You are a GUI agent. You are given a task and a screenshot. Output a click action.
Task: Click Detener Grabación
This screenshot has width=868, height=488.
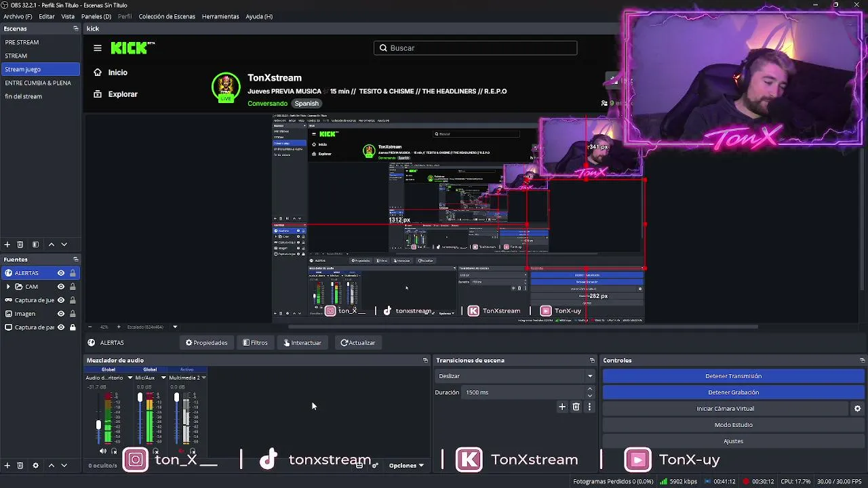coord(733,392)
